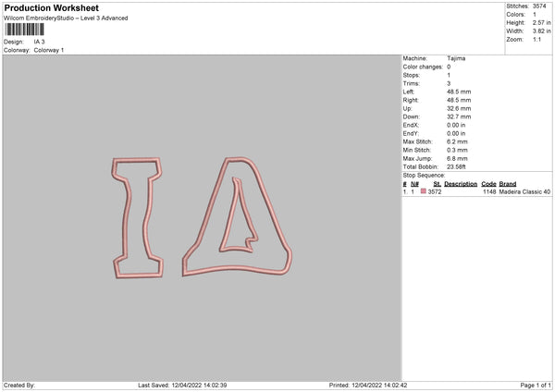Click the Created By label

click(x=19, y=386)
